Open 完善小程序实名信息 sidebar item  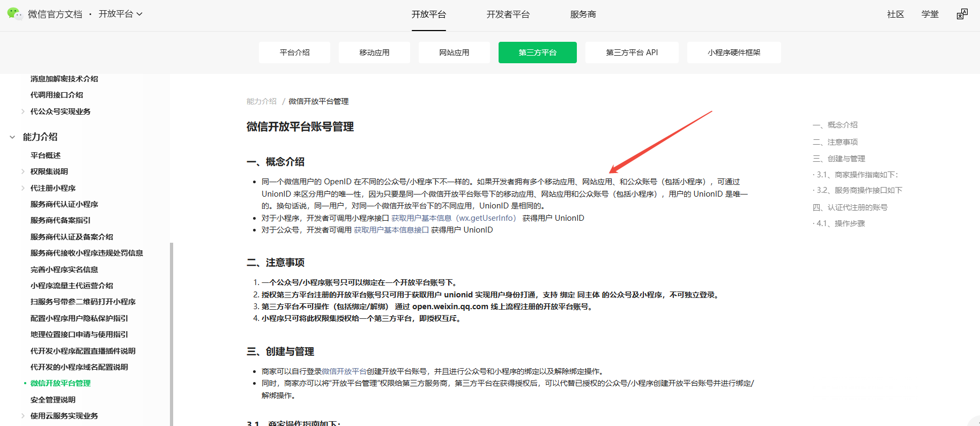tap(64, 270)
